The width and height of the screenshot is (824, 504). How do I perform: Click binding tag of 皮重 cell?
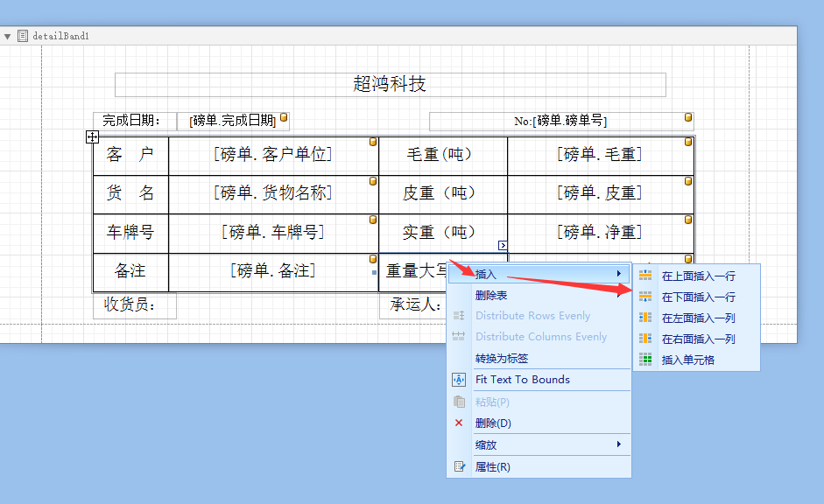coord(688,181)
